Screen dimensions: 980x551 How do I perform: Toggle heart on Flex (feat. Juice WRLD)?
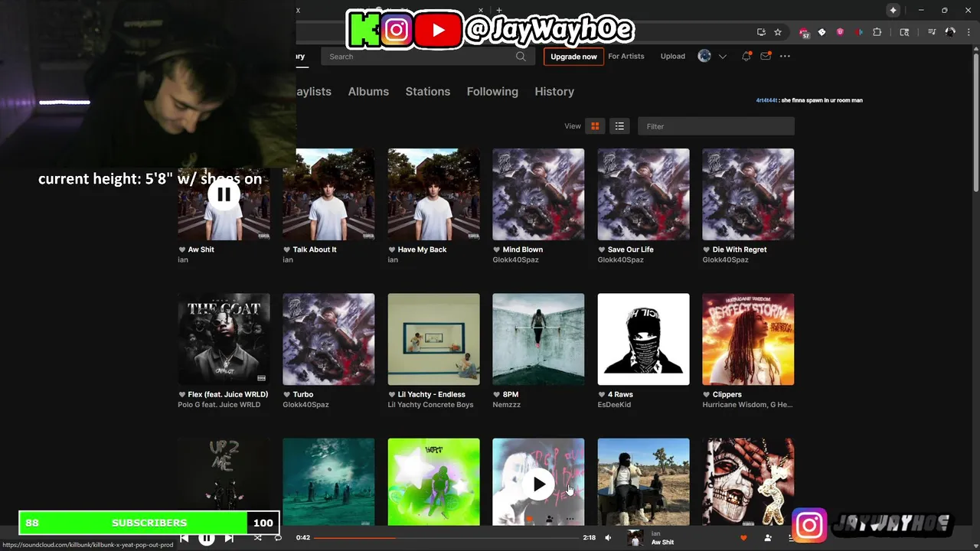[x=181, y=394]
